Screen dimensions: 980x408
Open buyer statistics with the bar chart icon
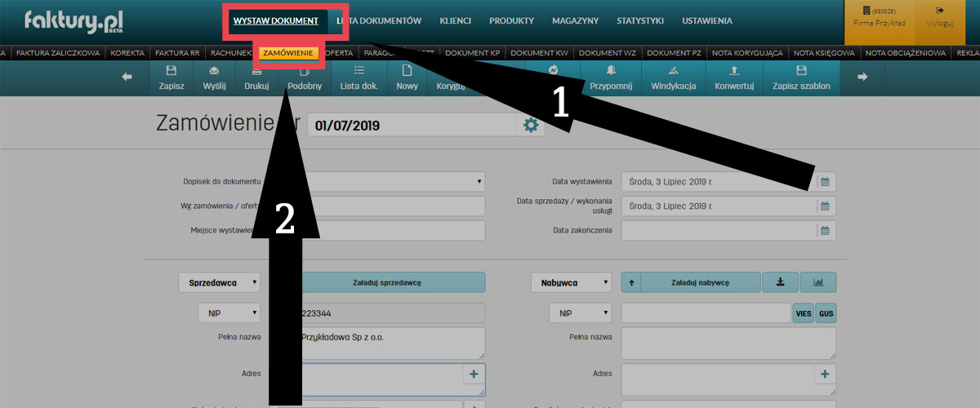818,282
